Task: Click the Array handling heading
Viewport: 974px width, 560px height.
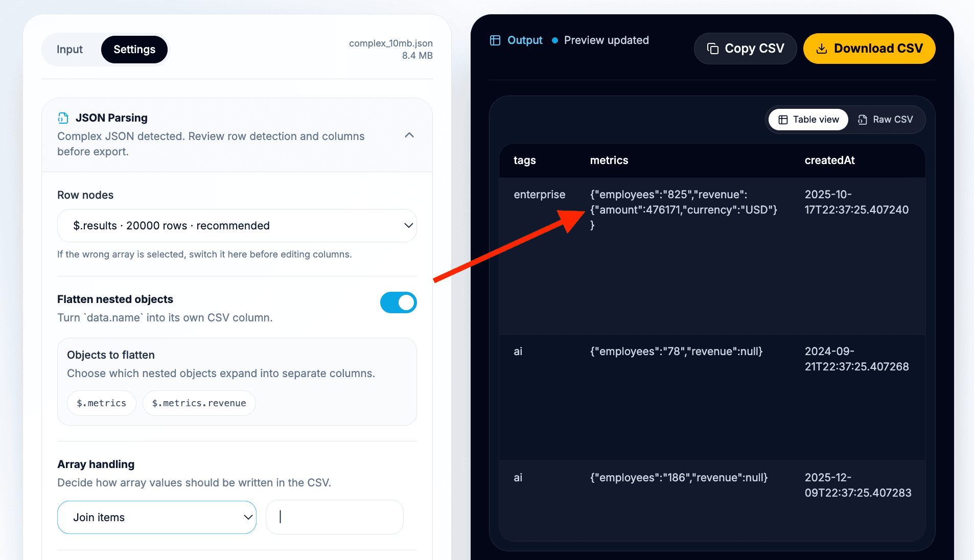Action: pyautogui.click(x=96, y=464)
